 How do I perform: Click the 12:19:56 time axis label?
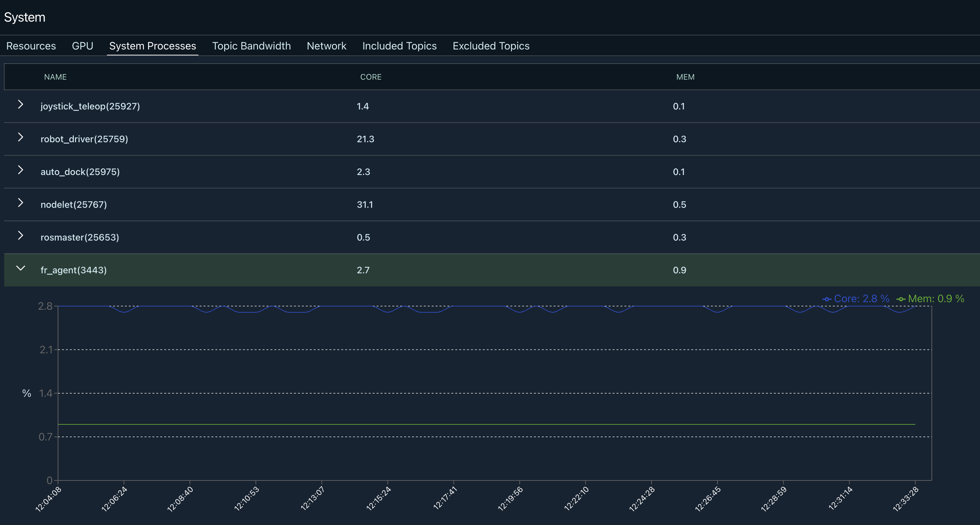click(511, 498)
